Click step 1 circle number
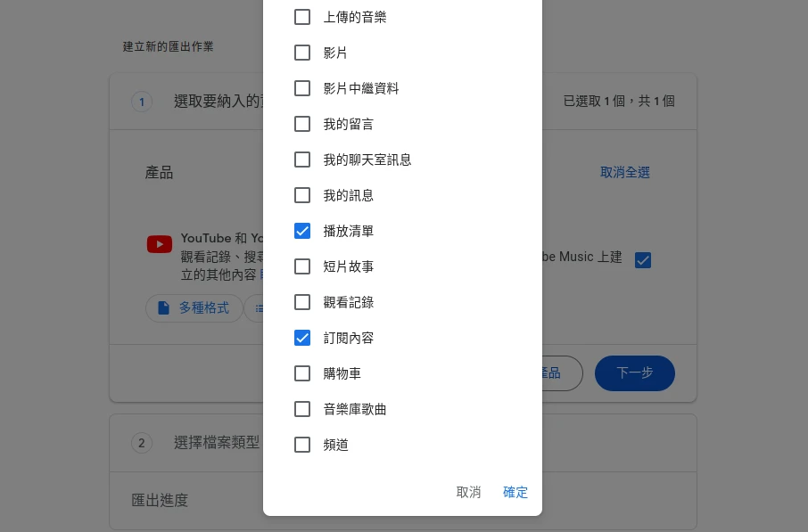Image resolution: width=808 pixels, height=532 pixels. click(x=142, y=102)
